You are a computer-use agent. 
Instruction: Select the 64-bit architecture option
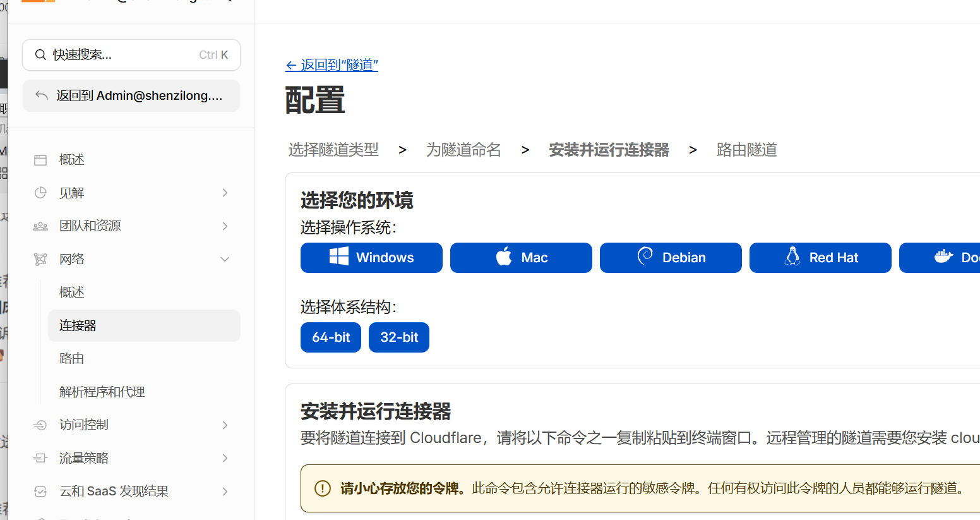point(331,337)
